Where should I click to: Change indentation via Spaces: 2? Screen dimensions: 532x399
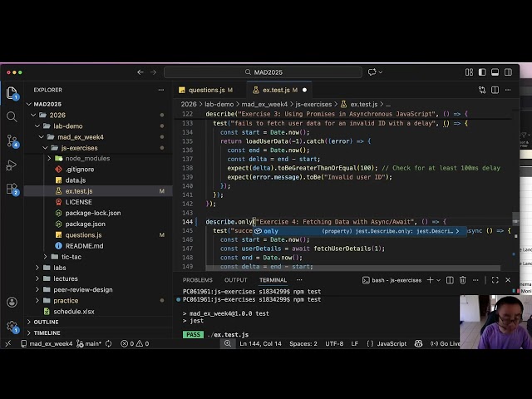tap(303, 343)
